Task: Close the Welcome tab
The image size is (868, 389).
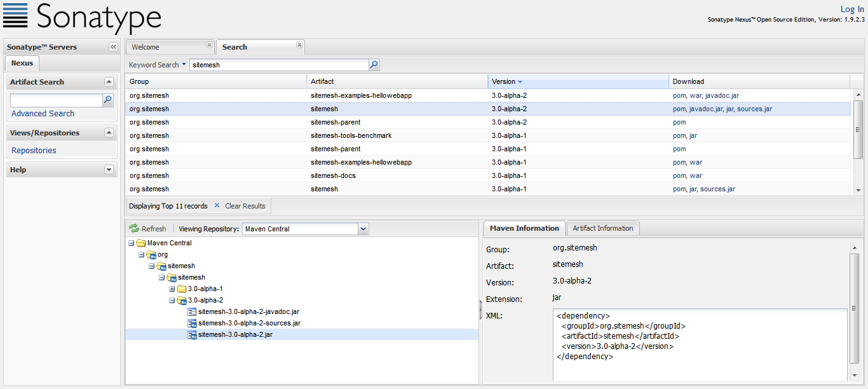Action: [x=209, y=45]
